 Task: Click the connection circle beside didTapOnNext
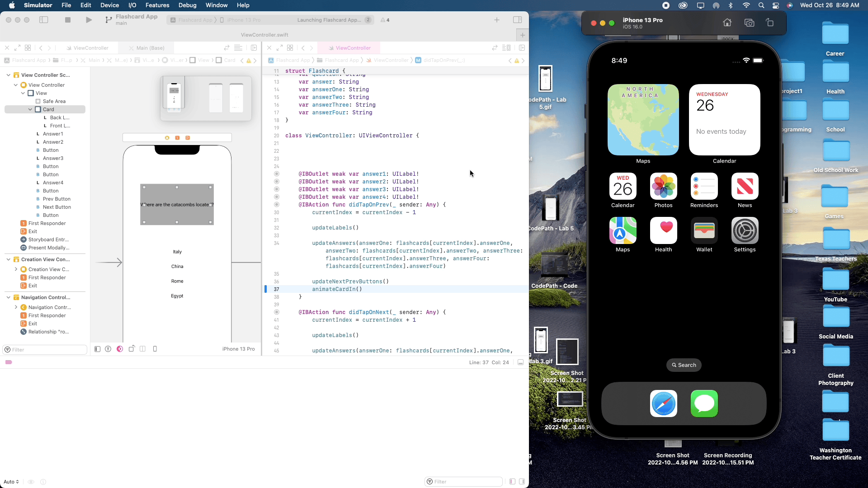pos(277,312)
